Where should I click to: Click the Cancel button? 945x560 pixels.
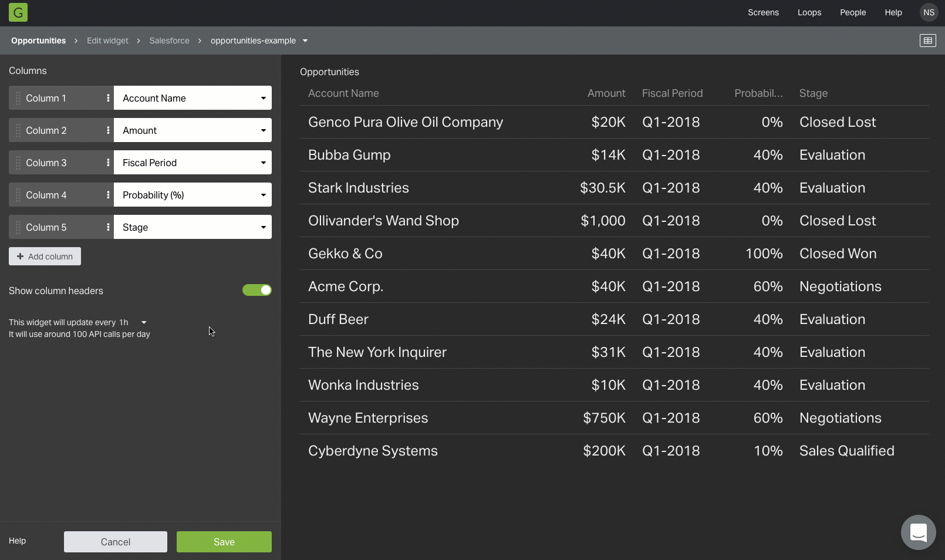[x=116, y=542]
